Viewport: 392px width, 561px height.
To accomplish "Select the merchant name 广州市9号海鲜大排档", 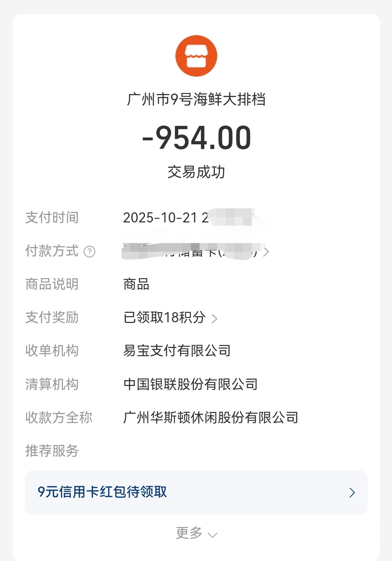I will pos(196,99).
